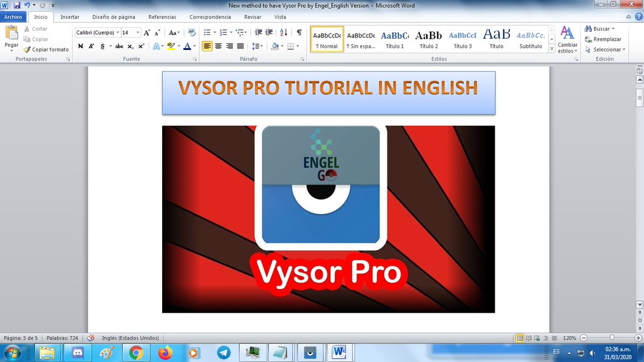
Task: Launch Firefox from the taskbar
Action: coord(165,352)
